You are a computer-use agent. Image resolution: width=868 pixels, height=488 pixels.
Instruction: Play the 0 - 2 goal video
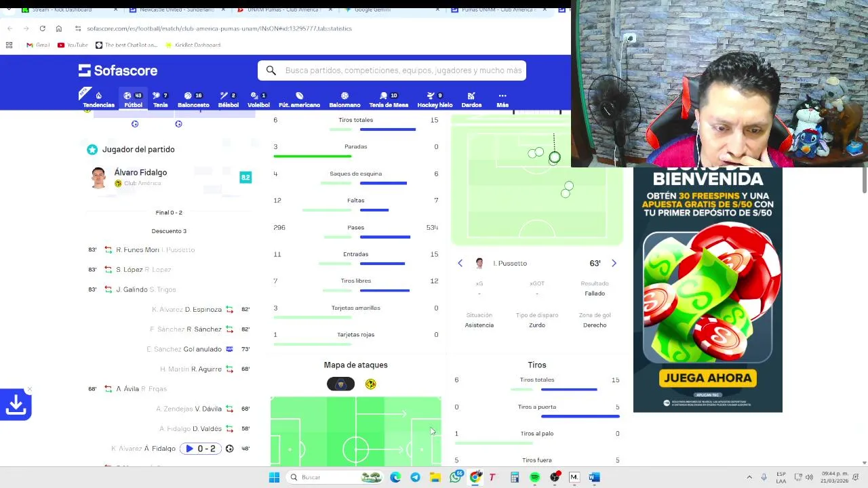tap(201, 449)
